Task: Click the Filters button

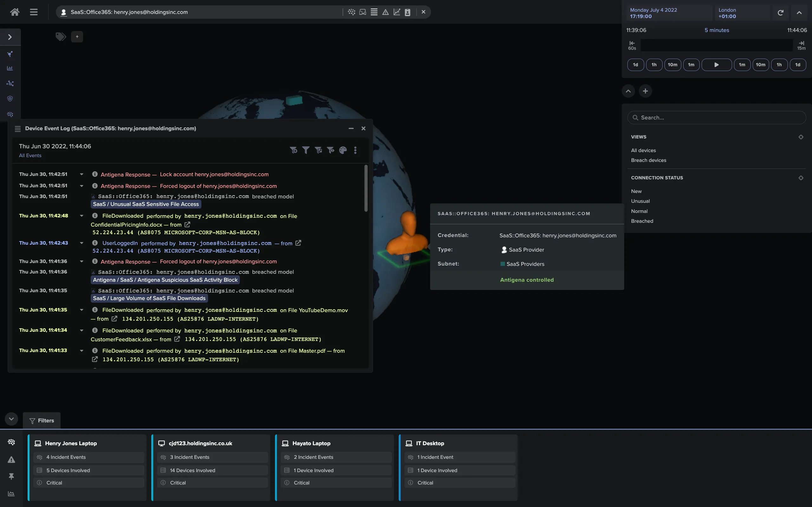Action: (x=42, y=420)
